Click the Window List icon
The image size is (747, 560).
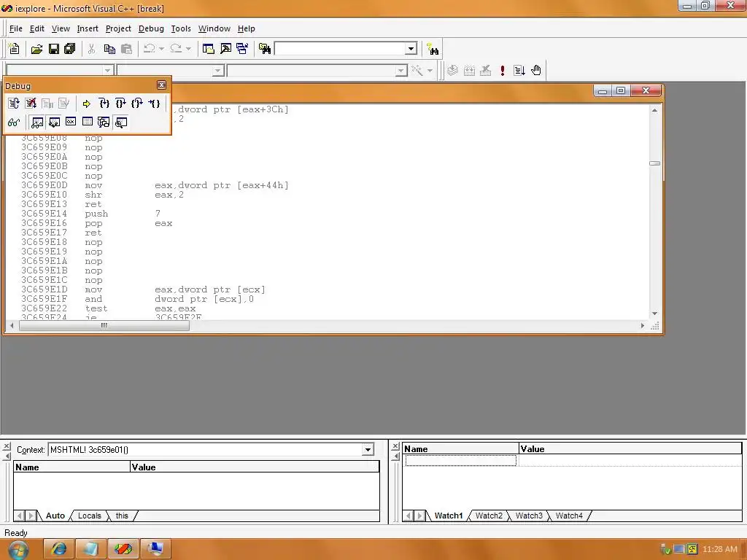click(242, 49)
